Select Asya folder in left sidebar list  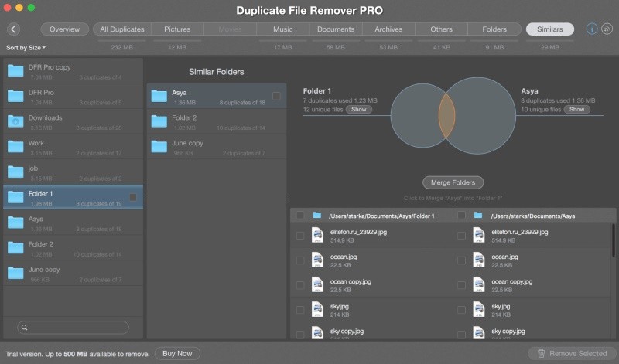pyautogui.click(x=73, y=223)
